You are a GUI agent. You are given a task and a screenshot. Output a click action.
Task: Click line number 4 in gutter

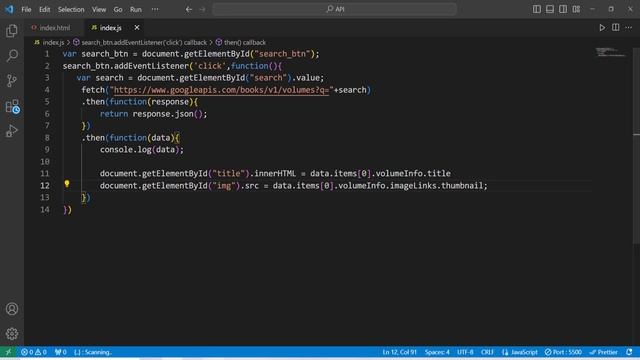(x=47, y=90)
